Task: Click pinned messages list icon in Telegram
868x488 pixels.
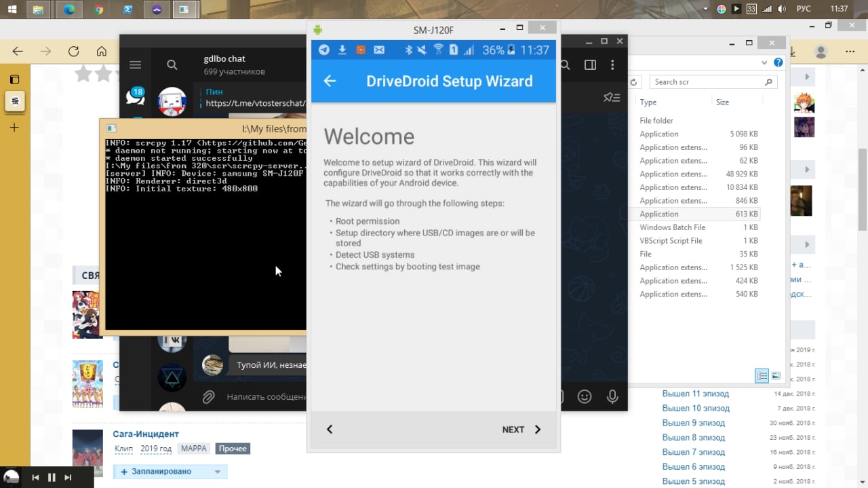Action: click(x=612, y=98)
